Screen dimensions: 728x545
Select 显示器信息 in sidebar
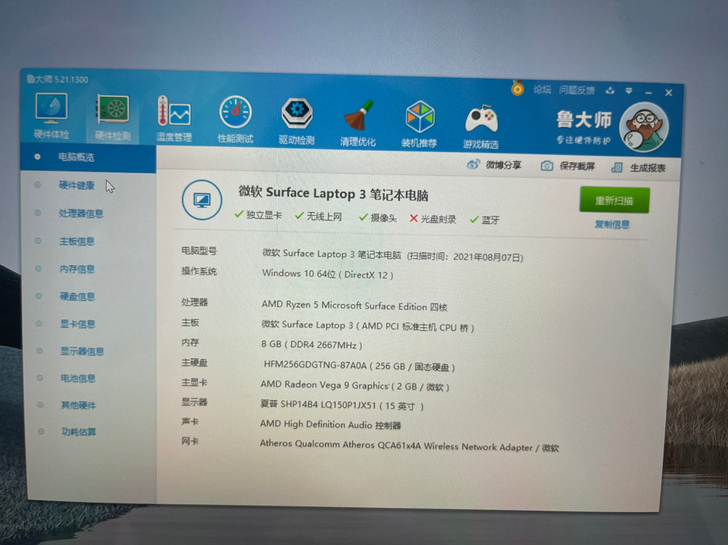[x=82, y=351]
